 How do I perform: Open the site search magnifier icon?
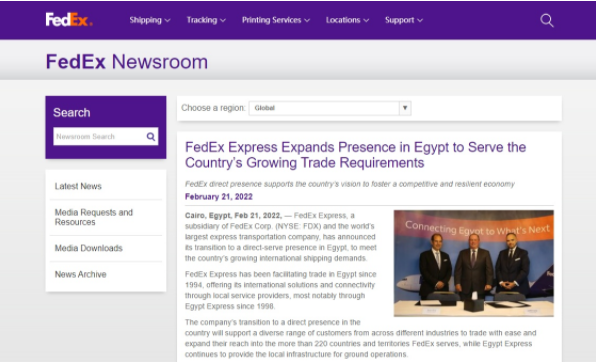point(547,20)
